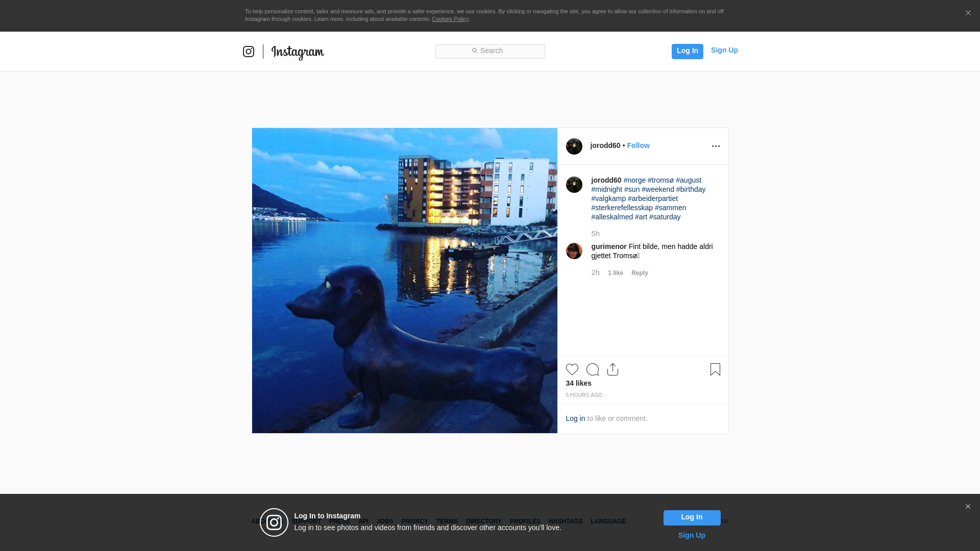Click the share post icon
This screenshot has width=980, height=551.
612,369
